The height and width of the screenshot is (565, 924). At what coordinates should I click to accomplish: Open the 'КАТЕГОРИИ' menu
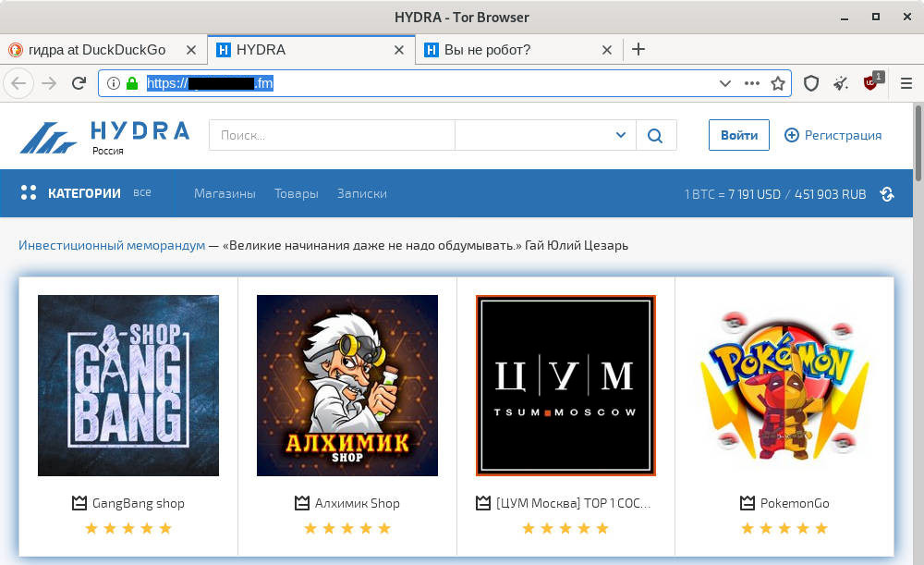point(84,193)
